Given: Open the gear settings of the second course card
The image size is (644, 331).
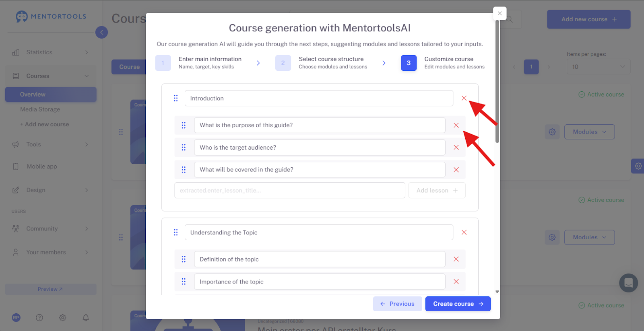Looking at the screenshot, I should [x=552, y=237].
